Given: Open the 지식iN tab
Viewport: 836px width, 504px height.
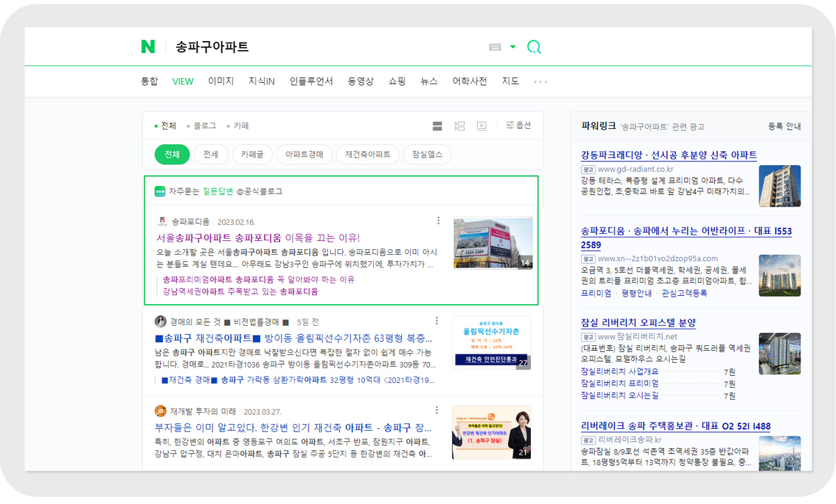Looking at the screenshot, I should point(262,81).
